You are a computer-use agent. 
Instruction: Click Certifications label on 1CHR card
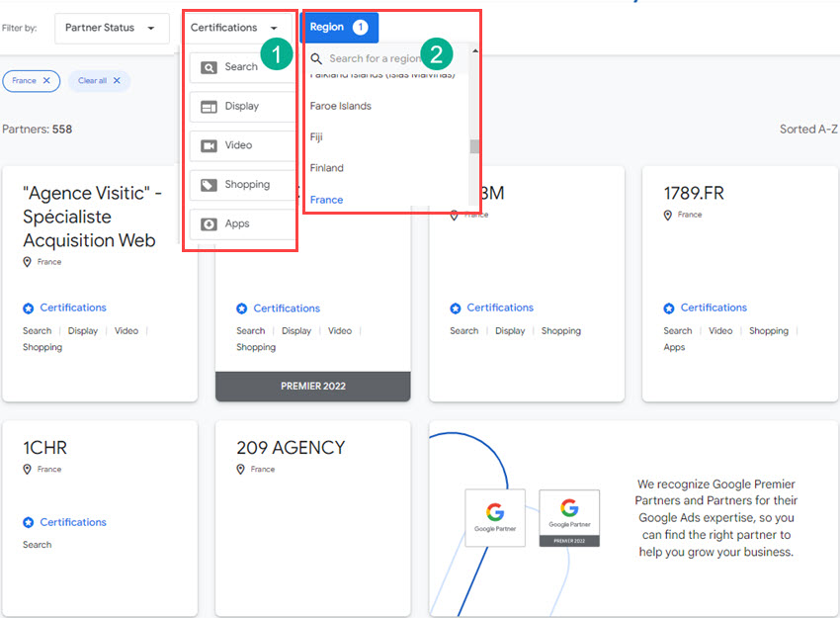73,522
